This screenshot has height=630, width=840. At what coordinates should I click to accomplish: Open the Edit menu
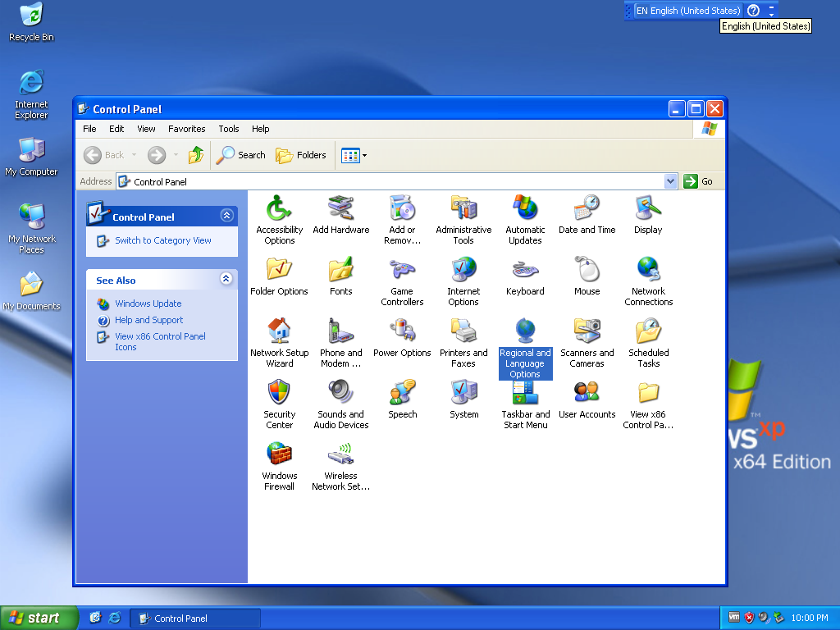point(116,129)
